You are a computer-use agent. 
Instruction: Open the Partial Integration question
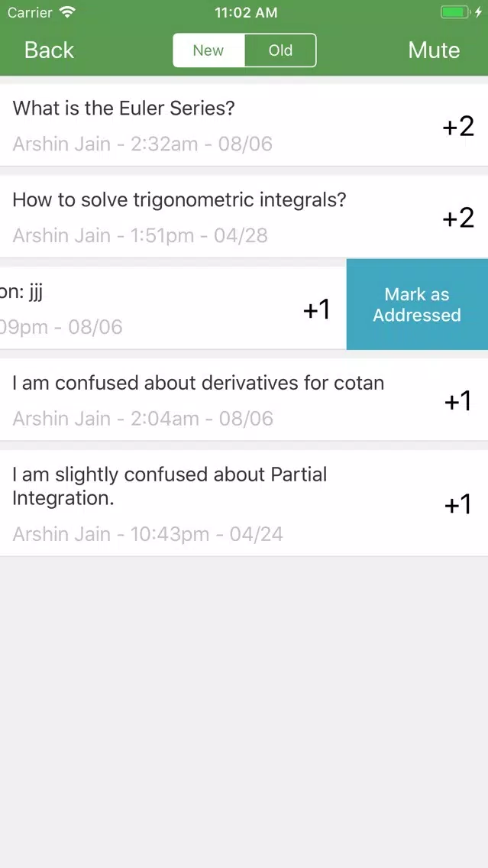click(x=244, y=504)
